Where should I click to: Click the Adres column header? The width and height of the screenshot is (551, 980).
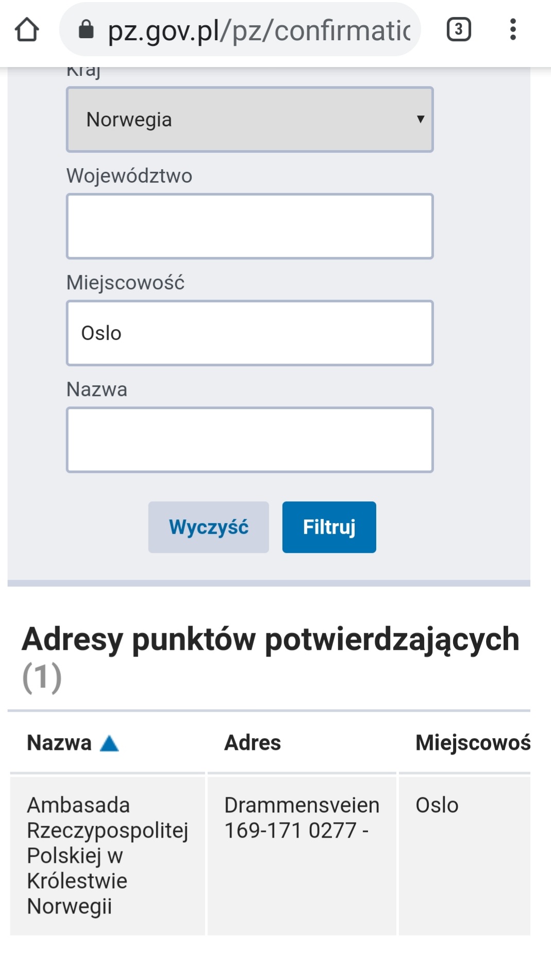252,743
